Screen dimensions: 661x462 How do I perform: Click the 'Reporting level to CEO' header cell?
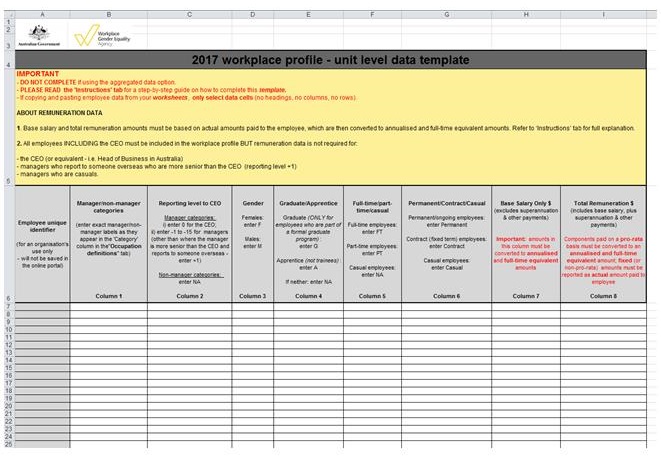pos(190,240)
